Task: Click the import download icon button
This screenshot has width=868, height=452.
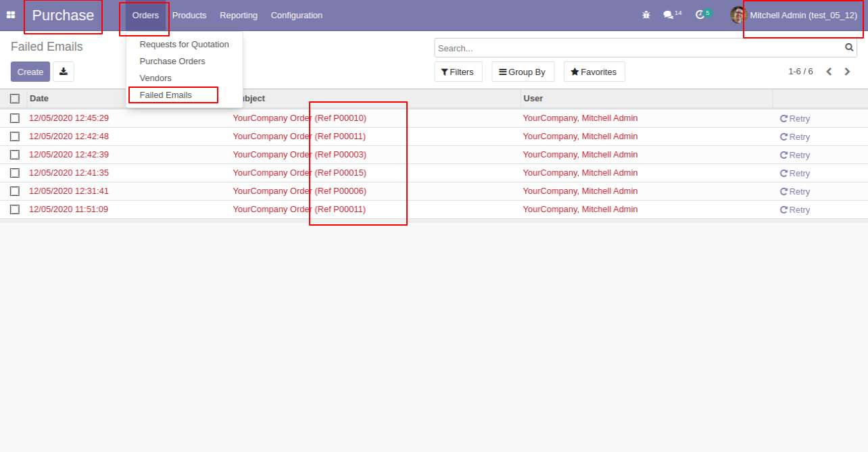Action: pyautogui.click(x=64, y=72)
